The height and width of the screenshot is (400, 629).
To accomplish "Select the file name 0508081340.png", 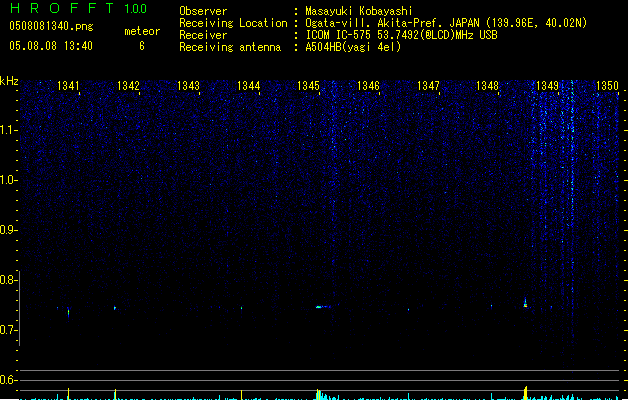I will pyautogui.click(x=51, y=26).
